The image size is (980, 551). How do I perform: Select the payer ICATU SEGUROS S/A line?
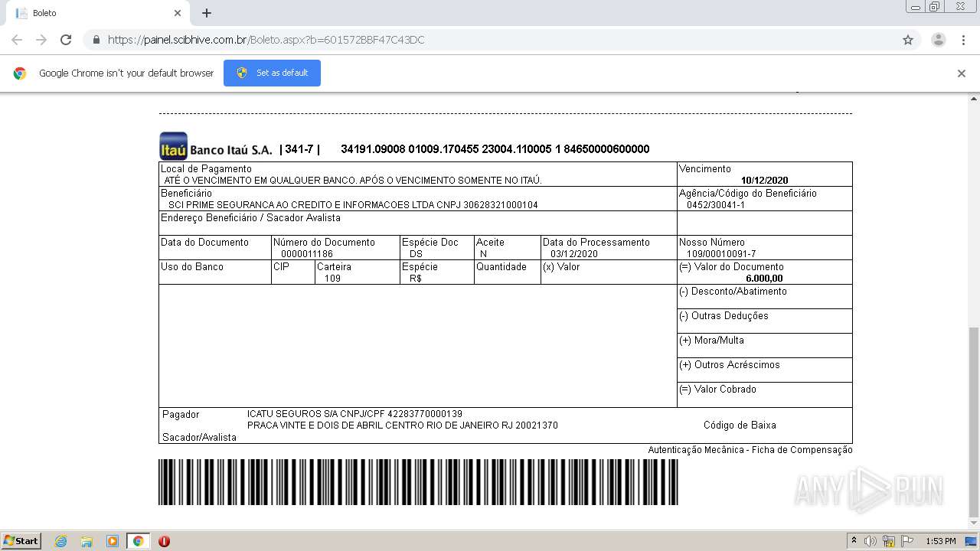(354, 414)
